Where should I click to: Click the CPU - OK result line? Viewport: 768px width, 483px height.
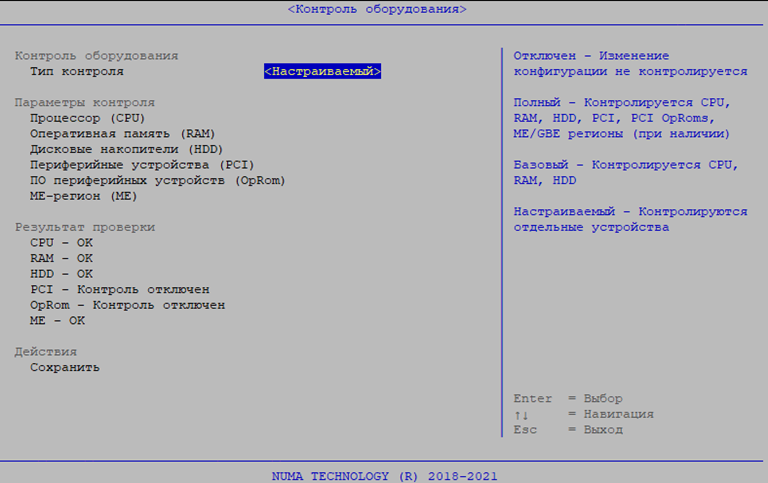click(x=61, y=242)
